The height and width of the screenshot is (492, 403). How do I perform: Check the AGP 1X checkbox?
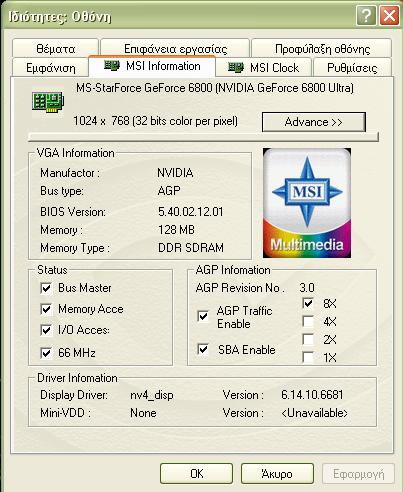(x=308, y=357)
